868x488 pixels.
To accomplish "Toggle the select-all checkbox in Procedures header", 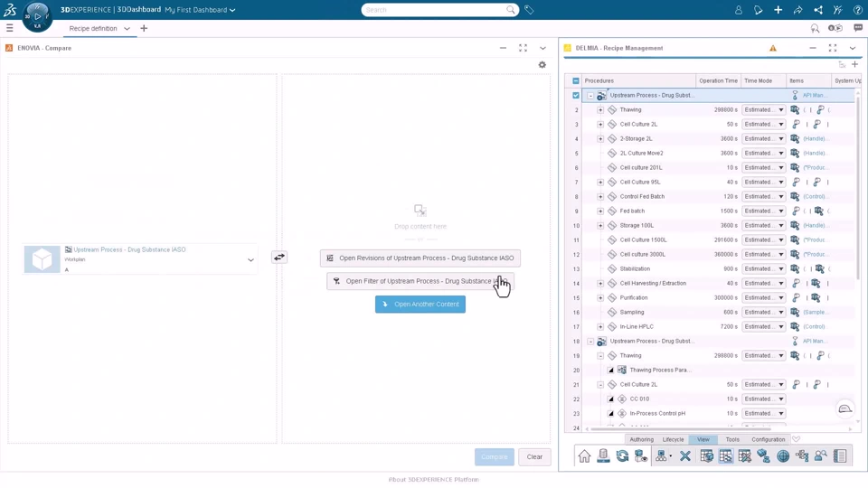I will click(x=576, y=80).
